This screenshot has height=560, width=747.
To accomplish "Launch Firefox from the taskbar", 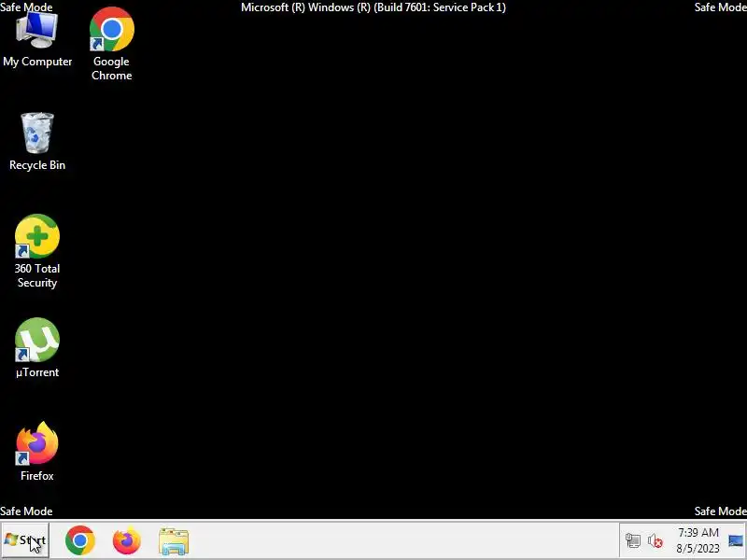I will [127, 540].
